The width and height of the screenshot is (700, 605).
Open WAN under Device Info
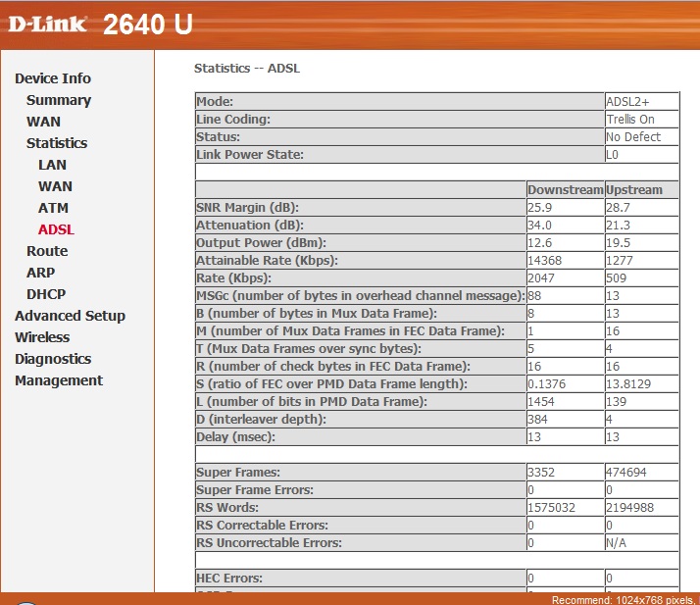43,122
